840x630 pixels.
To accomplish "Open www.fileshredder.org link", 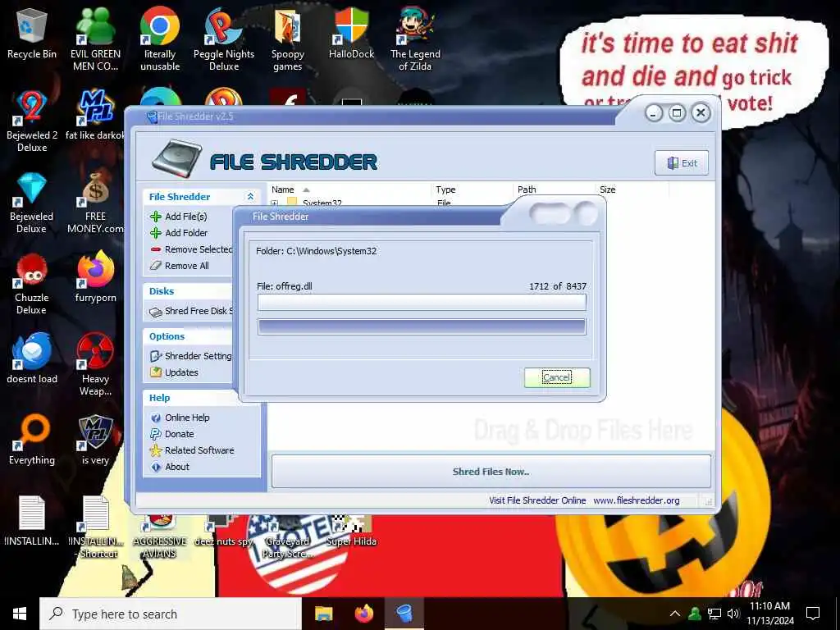I will pyautogui.click(x=636, y=500).
